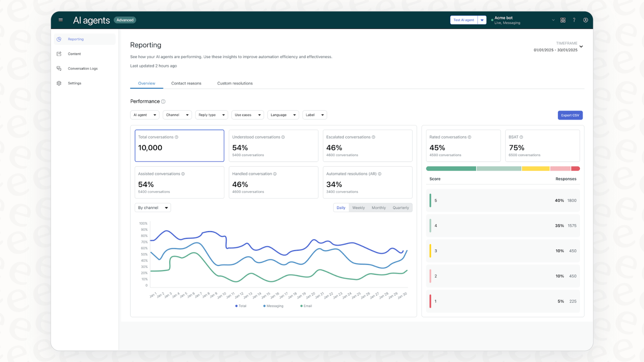Open the user account icon
The width and height of the screenshot is (644, 362).
point(585,20)
